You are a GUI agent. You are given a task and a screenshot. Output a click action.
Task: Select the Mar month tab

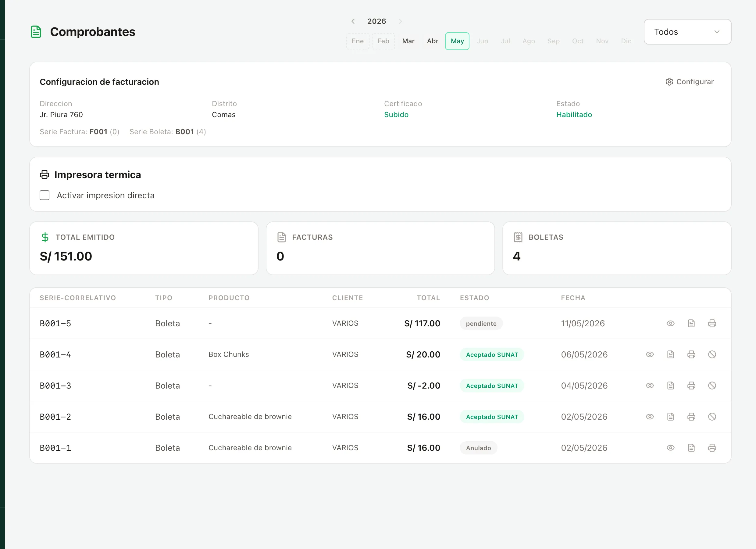pyautogui.click(x=408, y=41)
